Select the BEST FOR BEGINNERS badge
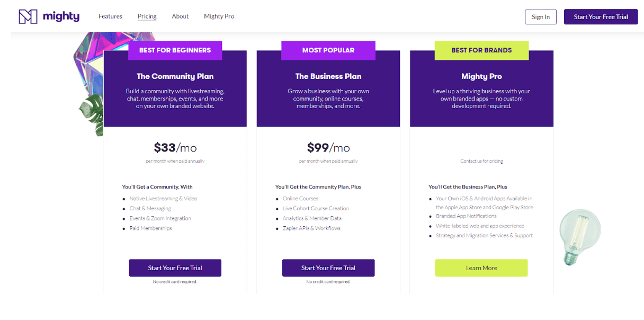 tap(175, 50)
